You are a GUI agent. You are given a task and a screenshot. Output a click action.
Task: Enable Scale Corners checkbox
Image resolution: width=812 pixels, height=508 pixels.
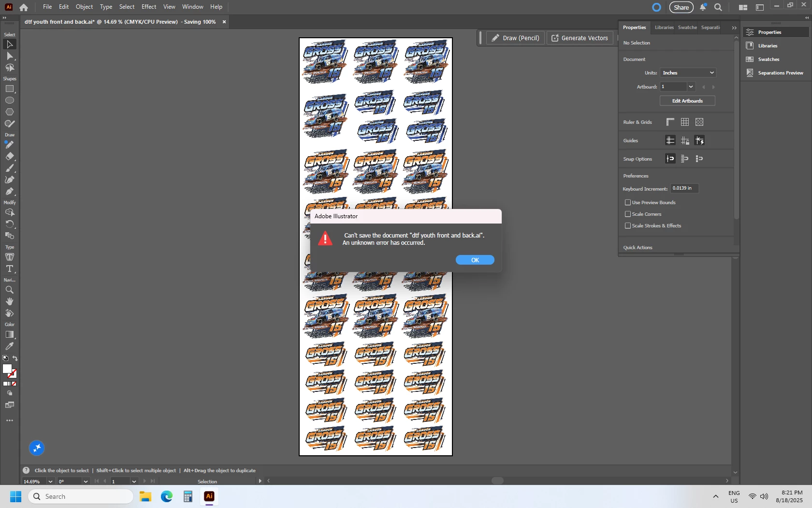628,214
